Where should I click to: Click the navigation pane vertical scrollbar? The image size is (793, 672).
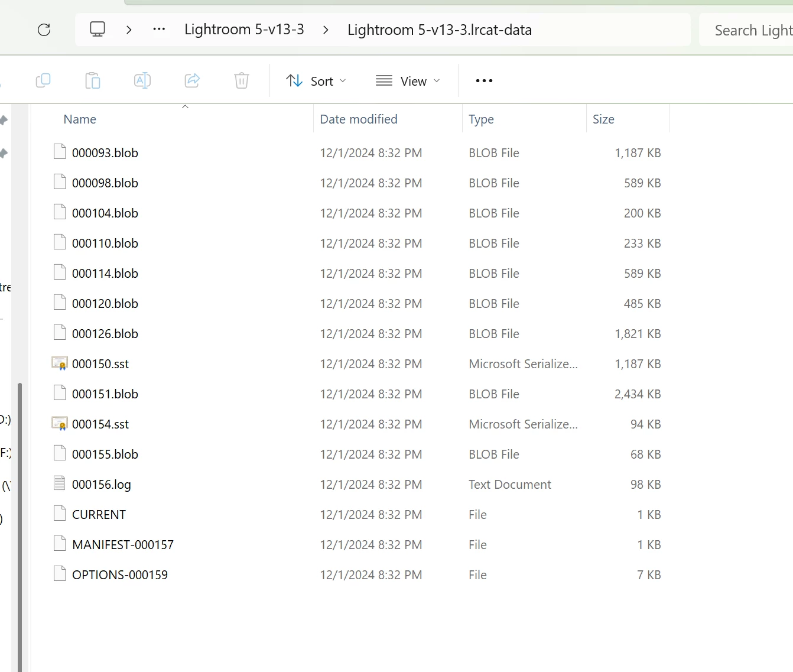(19, 526)
